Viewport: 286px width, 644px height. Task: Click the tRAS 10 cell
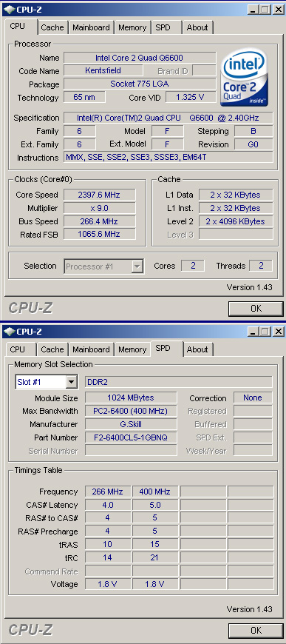click(107, 544)
